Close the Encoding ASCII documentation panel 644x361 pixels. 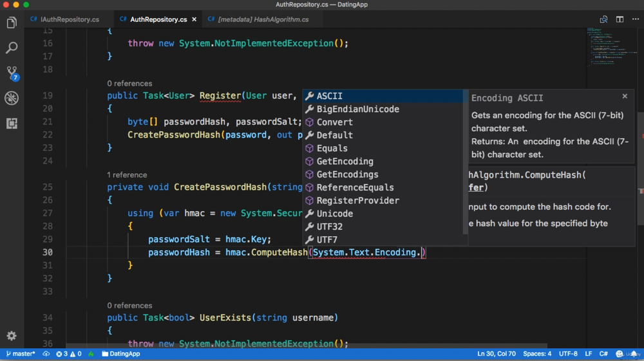click(625, 96)
